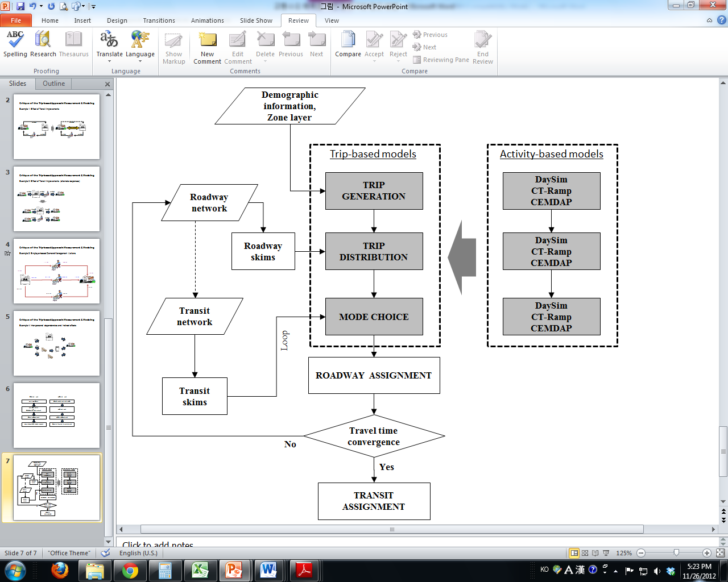
Task: Select slide 6 thumbnail
Action: (x=56, y=415)
